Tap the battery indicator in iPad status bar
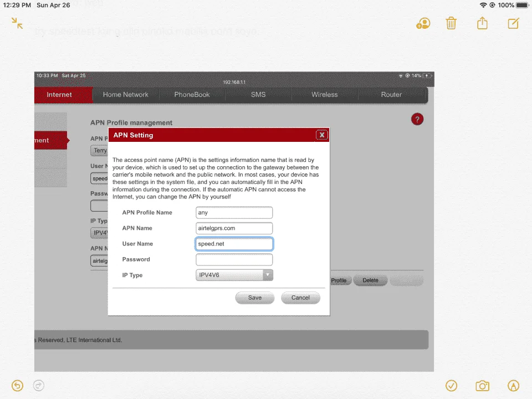Screen dimensions: 532x399 [x=523, y=5]
